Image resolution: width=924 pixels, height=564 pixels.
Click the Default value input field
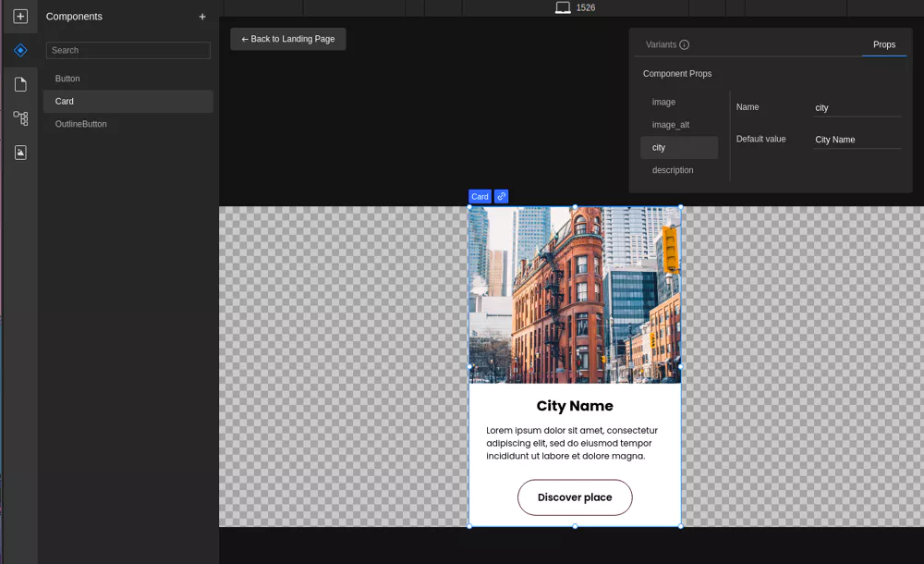point(857,140)
